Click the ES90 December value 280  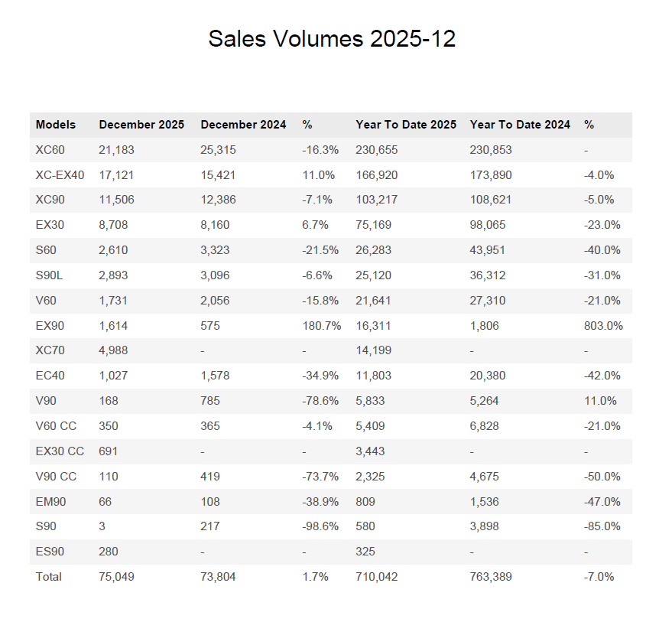tap(109, 552)
